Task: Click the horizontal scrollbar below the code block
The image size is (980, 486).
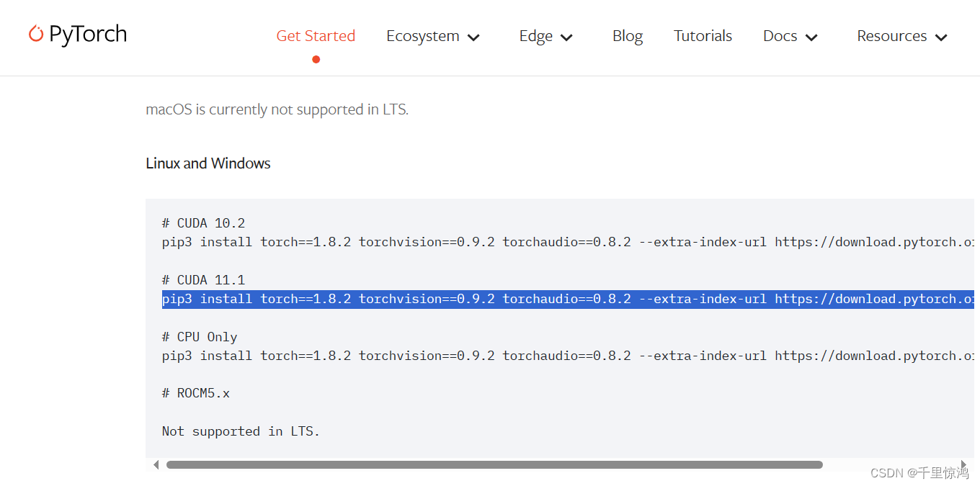Action: (494, 464)
